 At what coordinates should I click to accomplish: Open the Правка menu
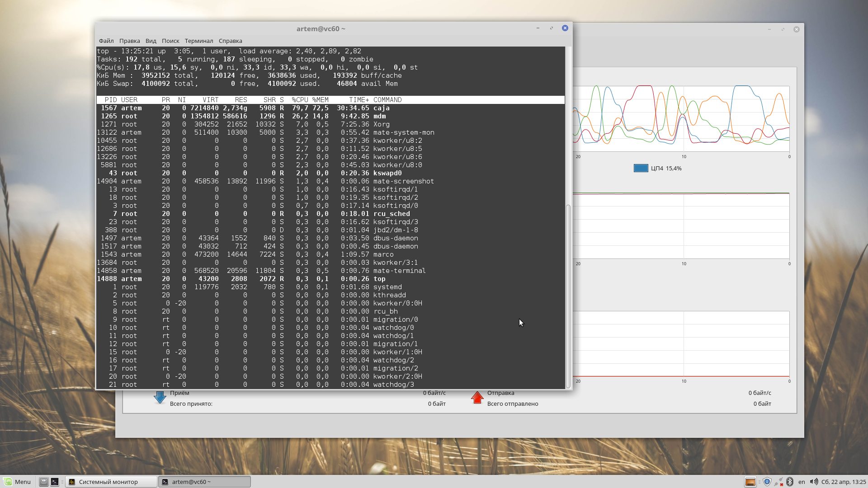pyautogui.click(x=129, y=41)
